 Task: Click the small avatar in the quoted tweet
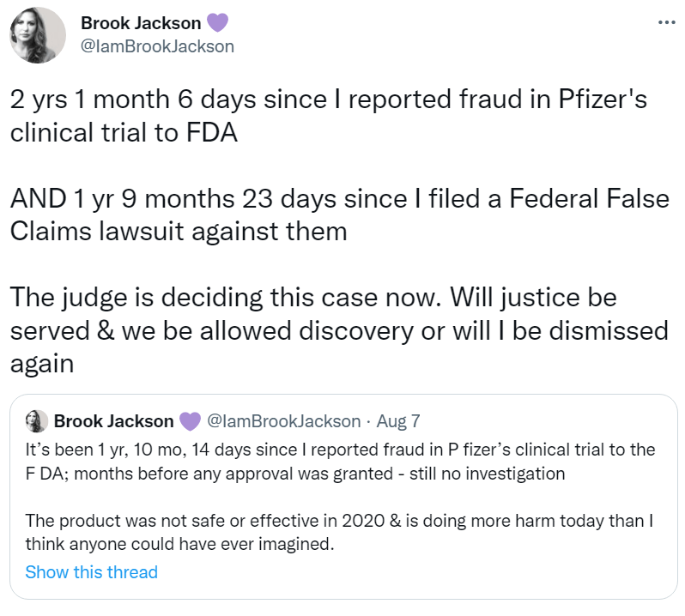[37, 421]
